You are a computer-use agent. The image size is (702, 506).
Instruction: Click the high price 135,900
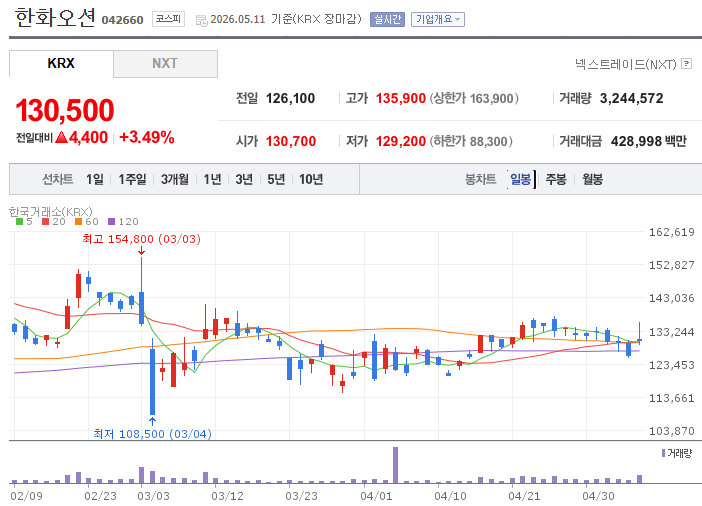[401, 98]
